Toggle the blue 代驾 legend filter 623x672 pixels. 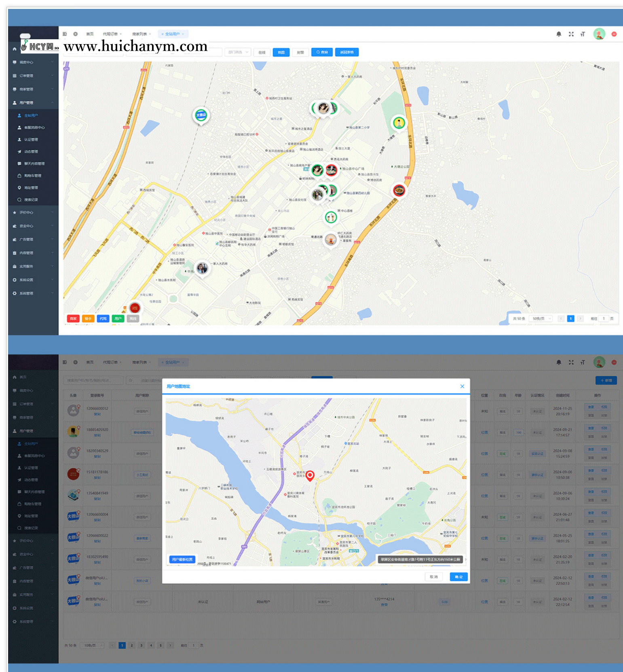point(103,319)
